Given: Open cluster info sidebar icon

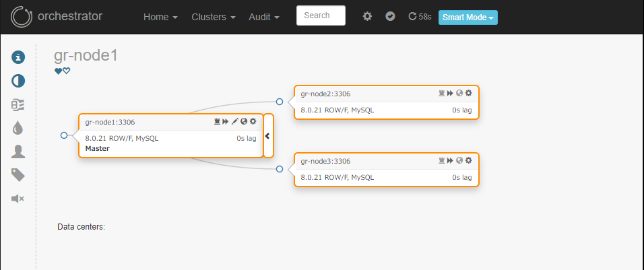Looking at the screenshot, I should (x=18, y=57).
